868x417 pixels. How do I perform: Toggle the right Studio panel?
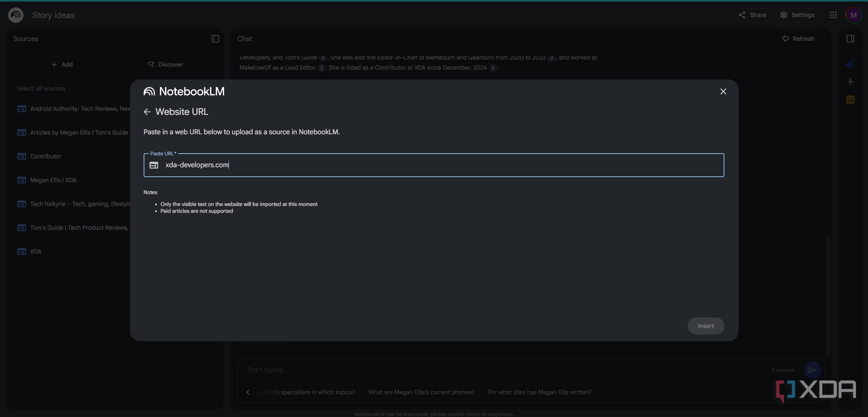pos(850,39)
